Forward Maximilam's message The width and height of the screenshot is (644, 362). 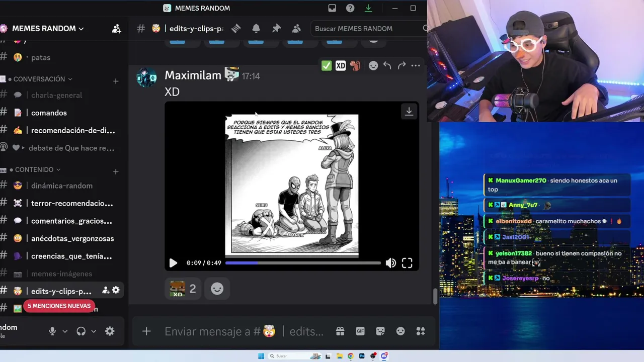pos(401,66)
